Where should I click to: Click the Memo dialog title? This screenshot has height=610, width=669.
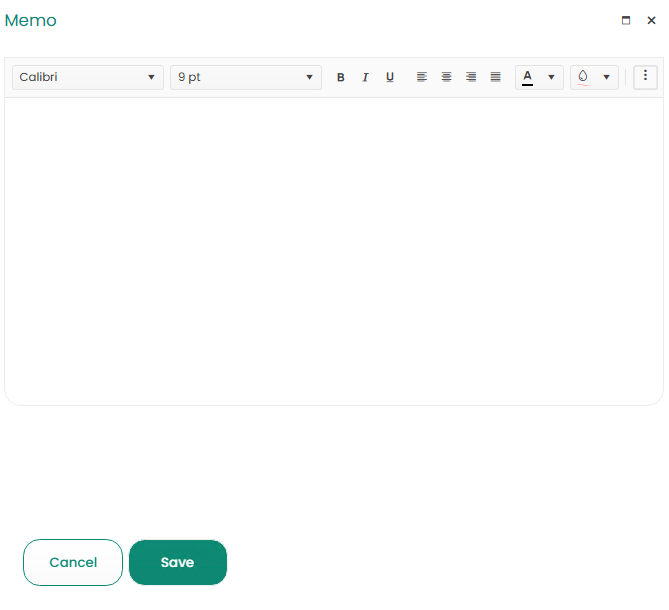coord(31,20)
